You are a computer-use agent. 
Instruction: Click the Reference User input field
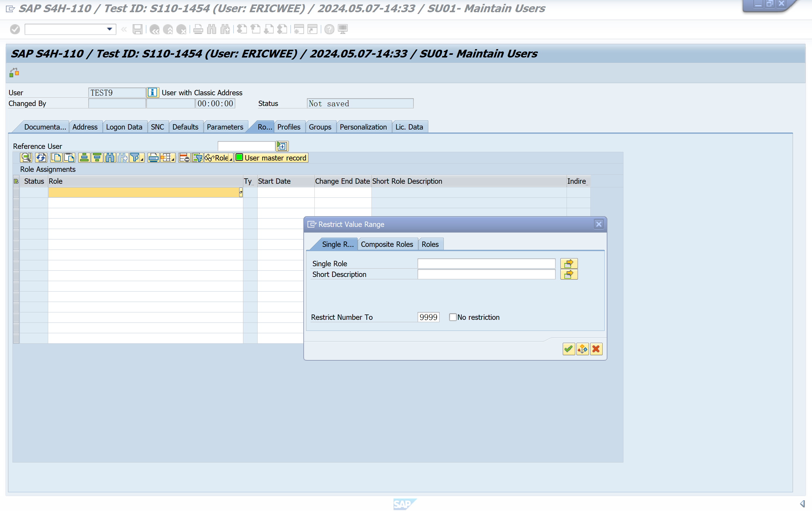tap(246, 146)
